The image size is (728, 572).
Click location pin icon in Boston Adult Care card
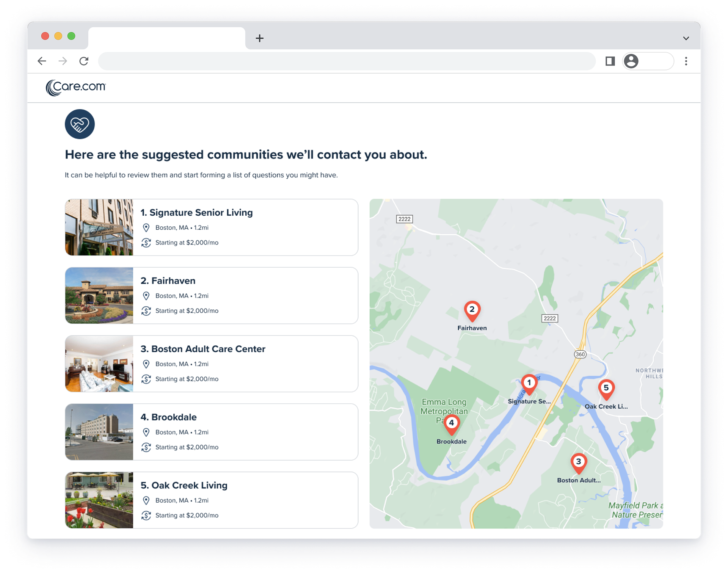(146, 364)
